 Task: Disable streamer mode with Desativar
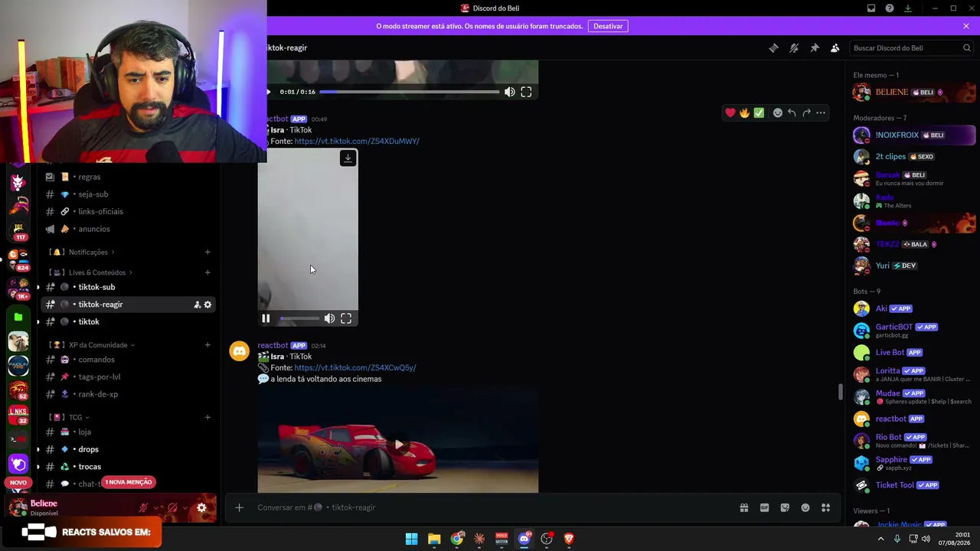[608, 26]
